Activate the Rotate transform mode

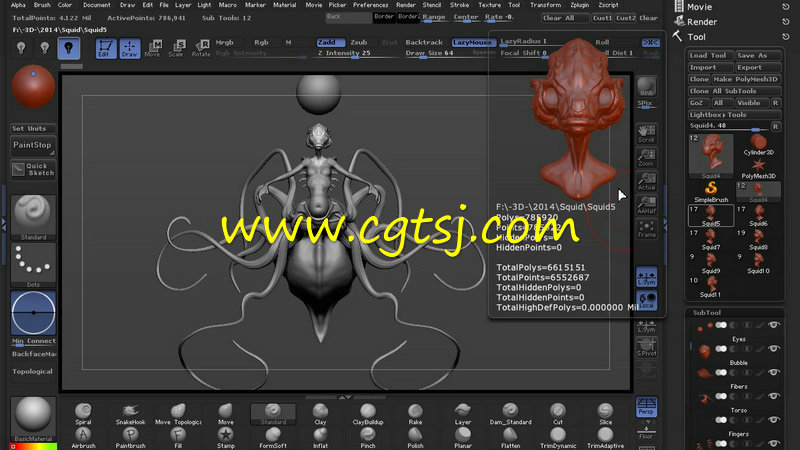click(201, 48)
